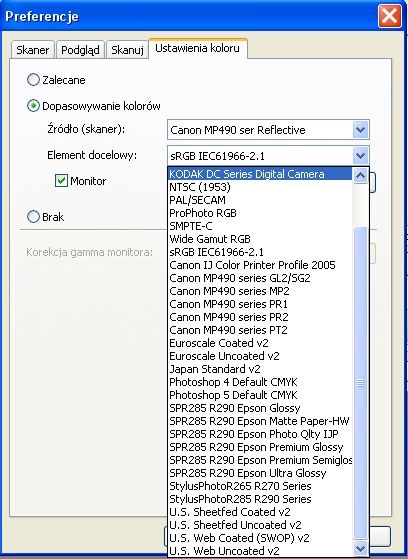Select KODAK DC Series Digital Camera
Image resolution: width=408 pixels, height=559 pixels.
click(x=260, y=174)
